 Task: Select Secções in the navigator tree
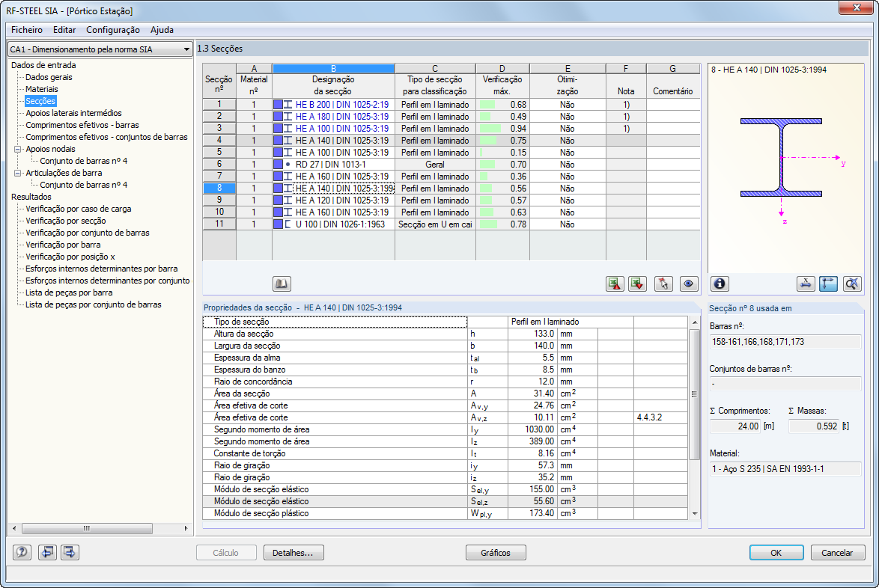point(40,101)
